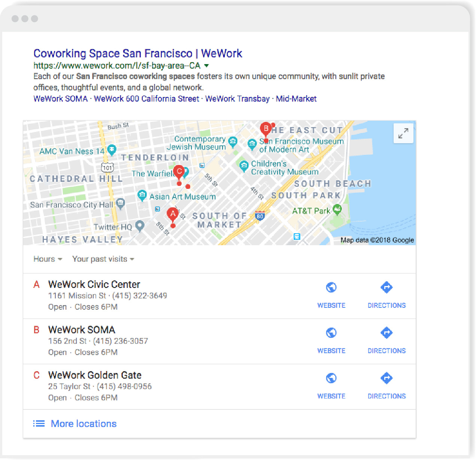Click the Hayes Valley map label

pyautogui.click(x=82, y=240)
